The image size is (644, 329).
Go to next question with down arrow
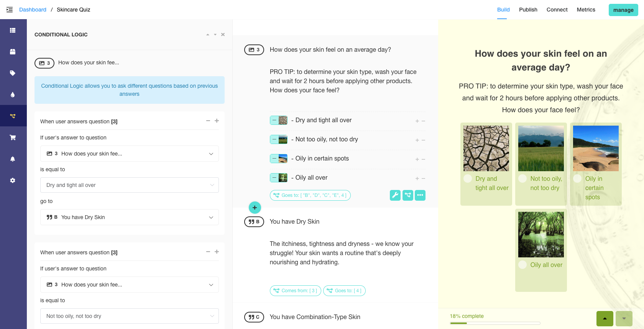[624, 319]
